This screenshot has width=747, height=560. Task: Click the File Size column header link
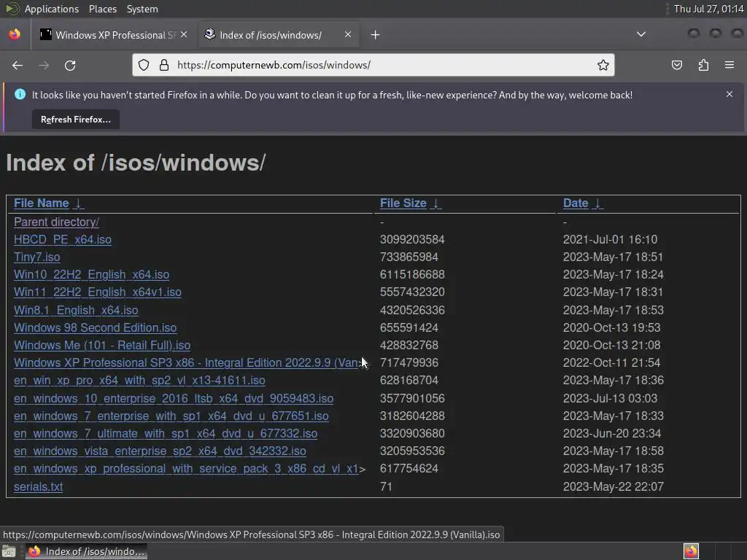pos(403,203)
